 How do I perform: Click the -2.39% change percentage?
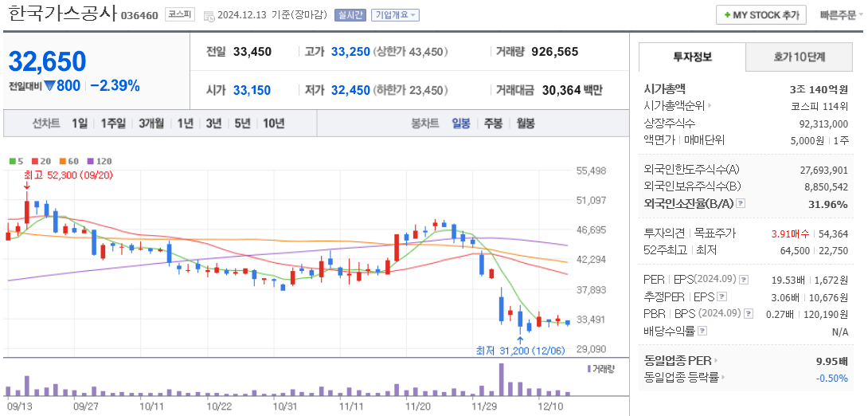[115, 86]
